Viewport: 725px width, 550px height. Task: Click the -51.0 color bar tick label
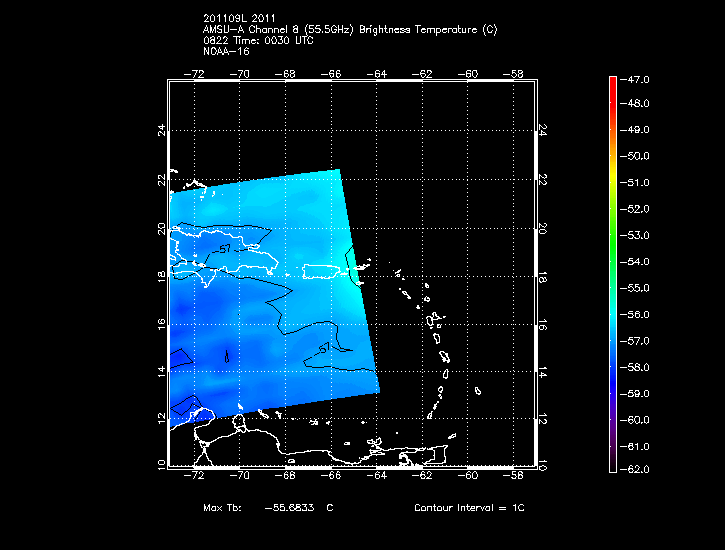tap(636, 183)
